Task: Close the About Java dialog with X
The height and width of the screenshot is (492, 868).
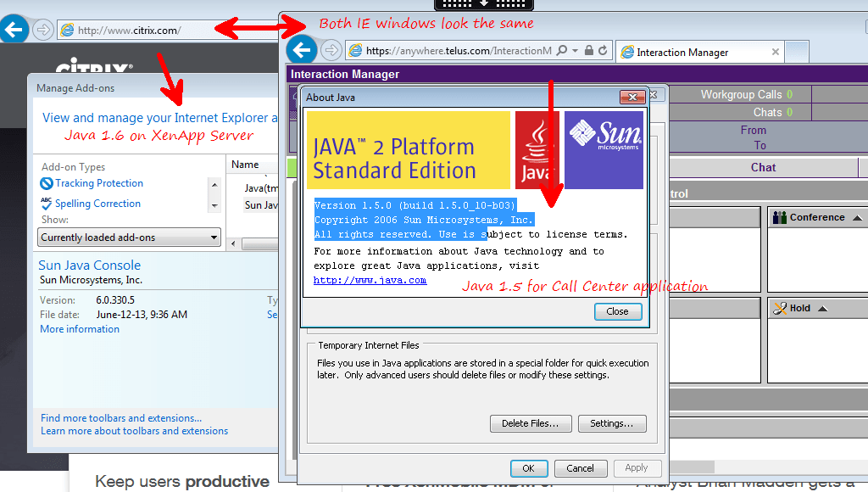Action: [x=632, y=98]
